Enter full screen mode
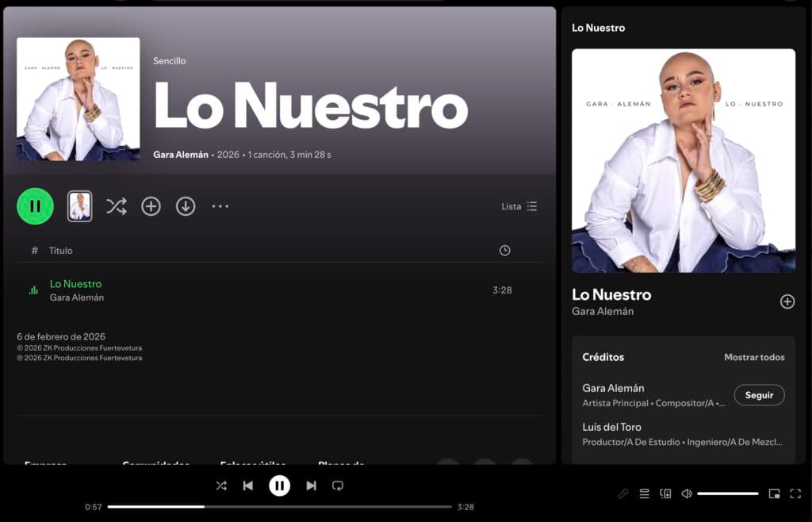This screenshot has width=812, height=522. tap(795, 493)
